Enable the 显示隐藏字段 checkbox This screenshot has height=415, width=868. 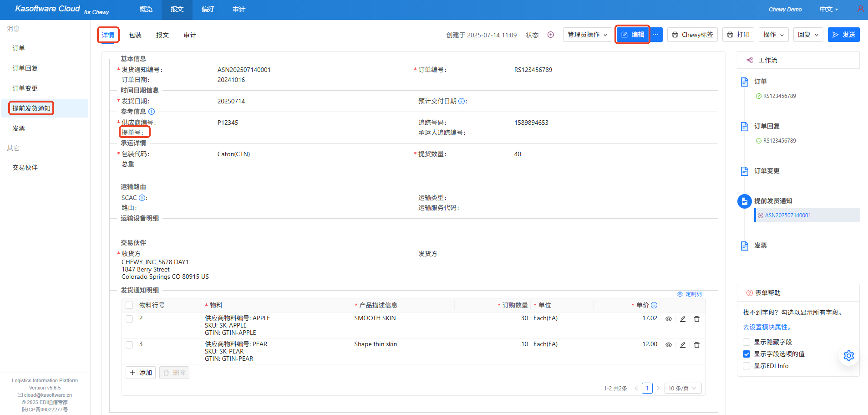point(746,342)
